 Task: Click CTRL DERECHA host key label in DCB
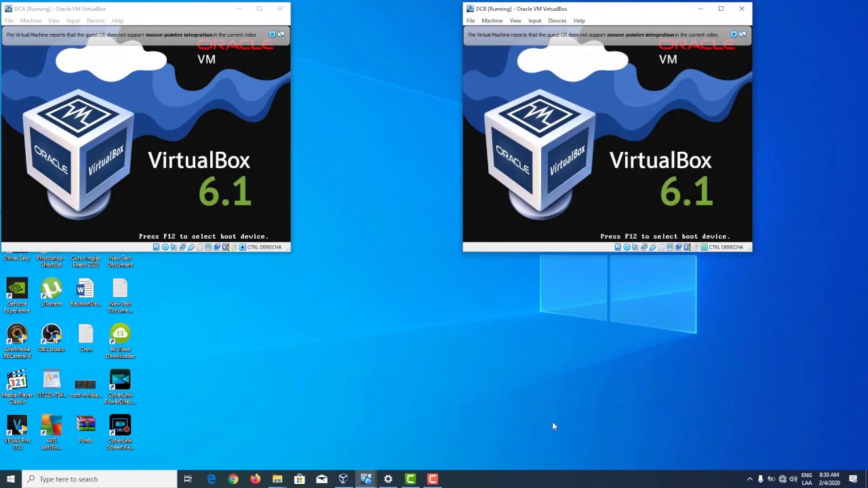726,247
